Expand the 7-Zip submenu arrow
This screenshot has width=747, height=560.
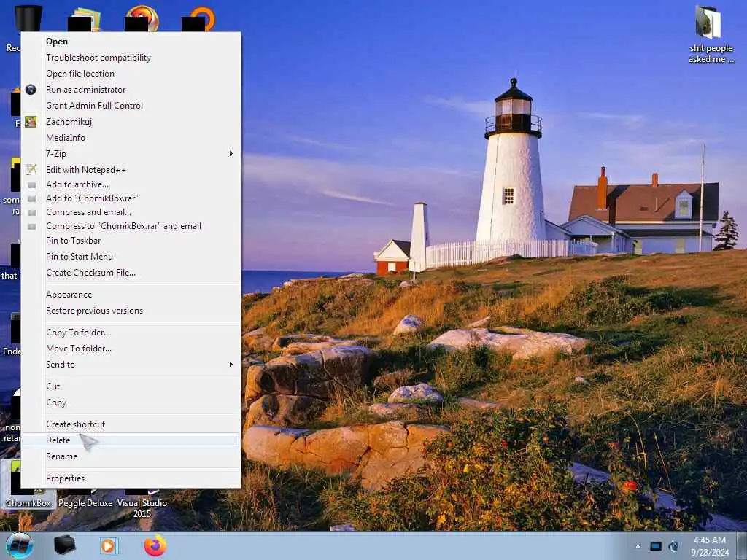pos(231,153)
